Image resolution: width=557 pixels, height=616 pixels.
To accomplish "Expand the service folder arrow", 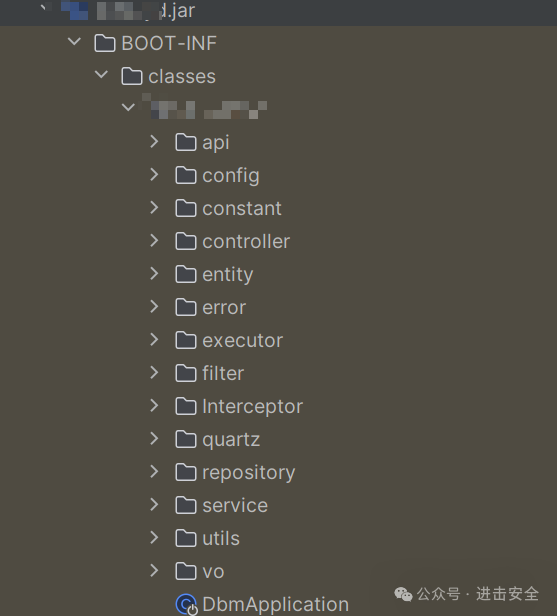I will [x=154, y=504].
